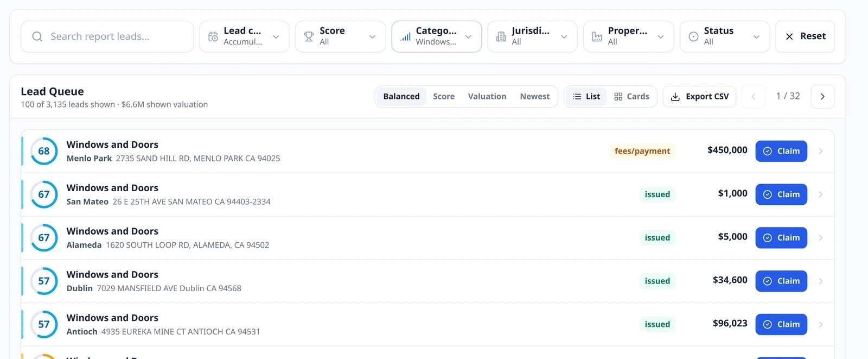Reset all filters
Viewport: 868px width, 359px height.
point(805,36)
